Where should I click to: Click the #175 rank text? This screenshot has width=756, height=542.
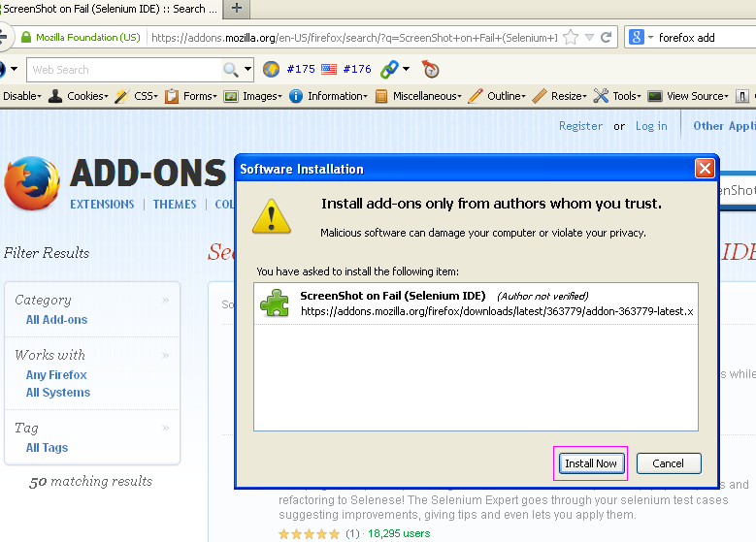coord(301,70)
